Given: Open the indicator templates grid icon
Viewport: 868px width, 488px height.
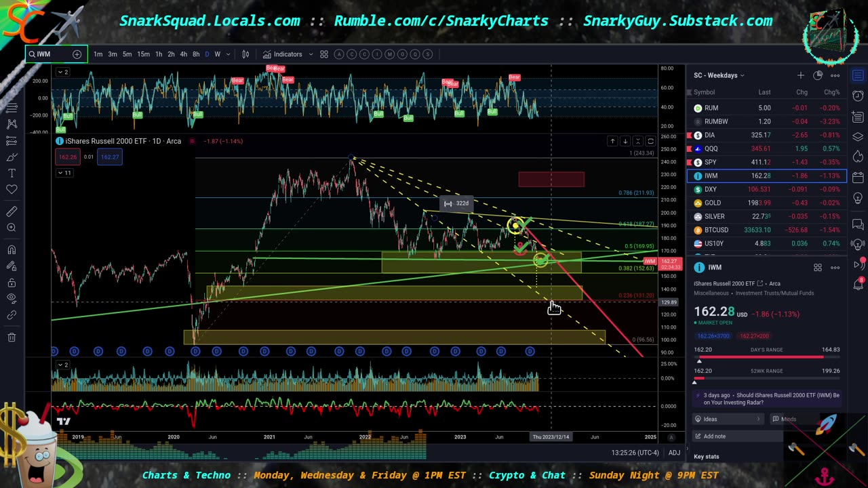Looking at the screenshot, I should [x=324, y=54].
